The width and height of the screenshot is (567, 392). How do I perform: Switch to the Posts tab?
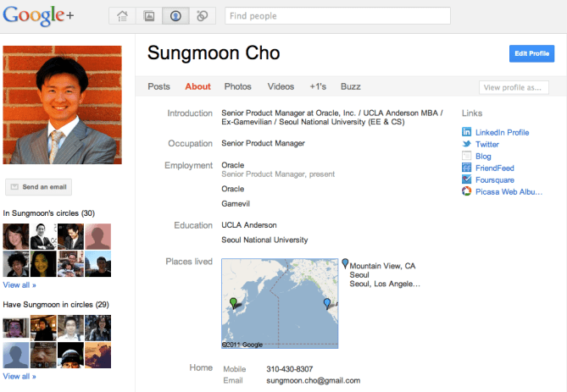(158, 86)
